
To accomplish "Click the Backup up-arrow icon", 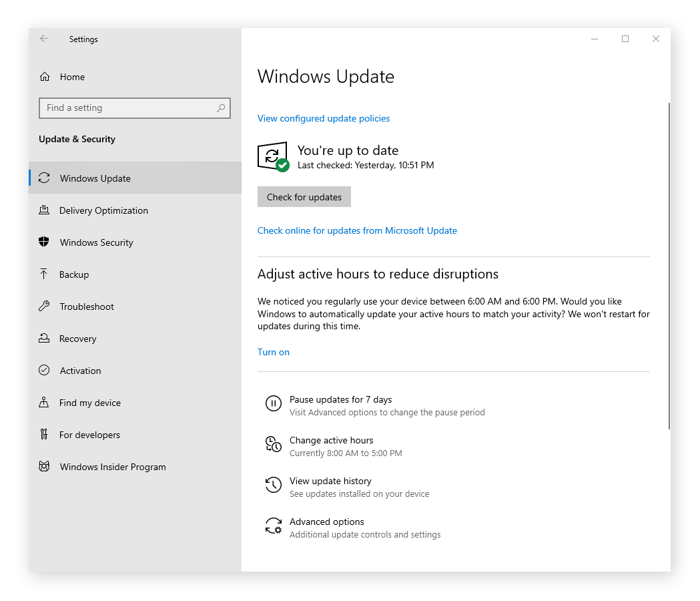I will pos(44,274).
